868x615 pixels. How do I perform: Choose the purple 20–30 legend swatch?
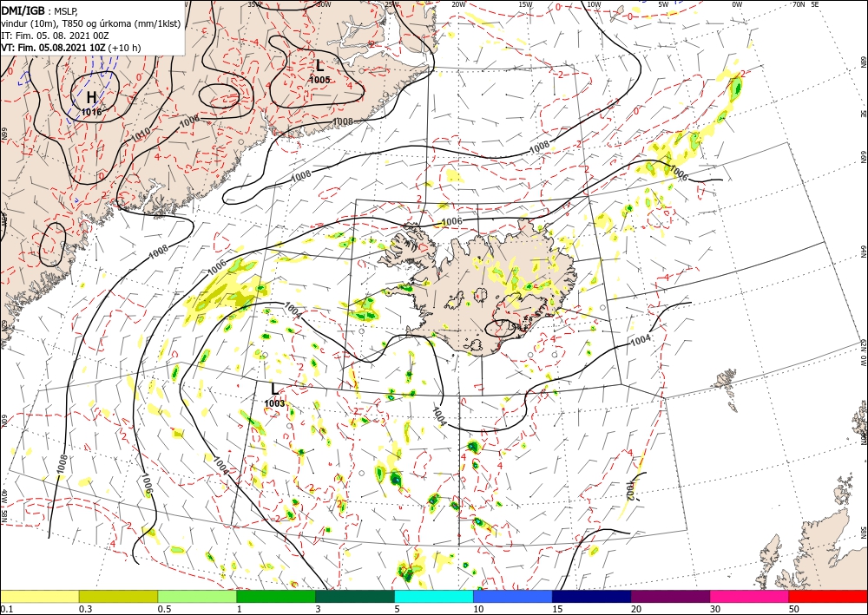click(670, 596)
